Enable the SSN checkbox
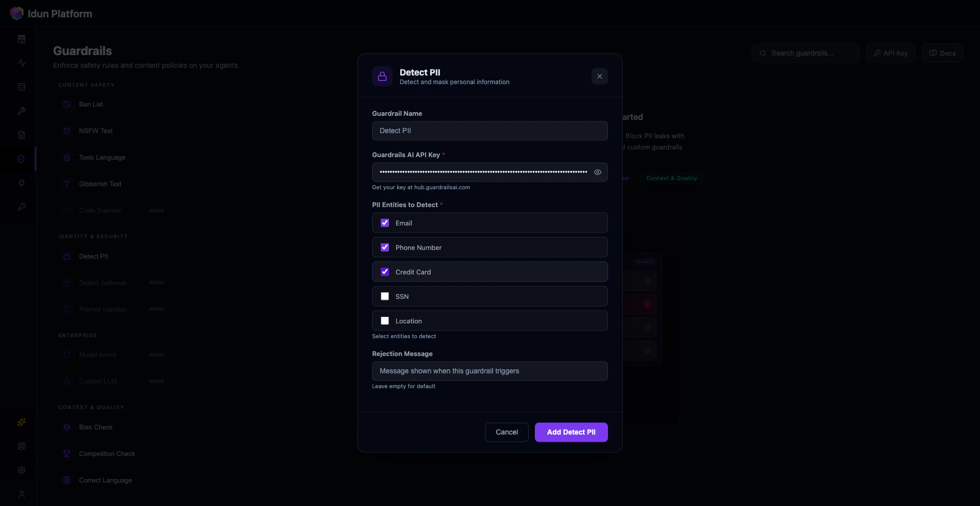Viewport: 980px width, 506px height. (x=385, y=296)
